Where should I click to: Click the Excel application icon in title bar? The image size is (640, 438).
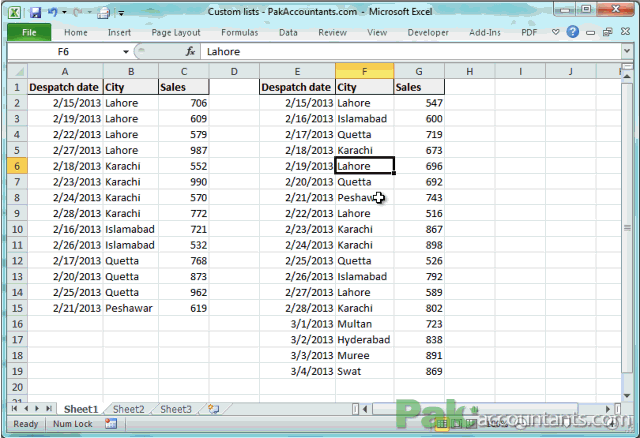(14, 12)
